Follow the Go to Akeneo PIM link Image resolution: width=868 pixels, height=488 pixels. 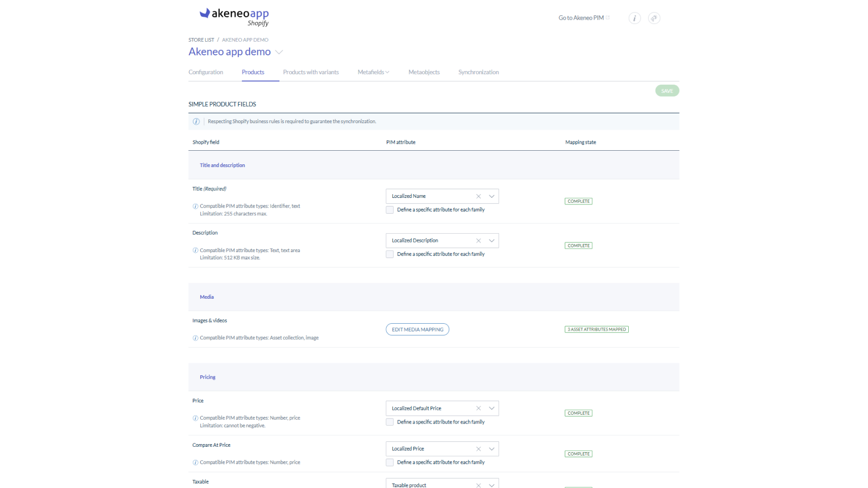[x=581, y=18]
